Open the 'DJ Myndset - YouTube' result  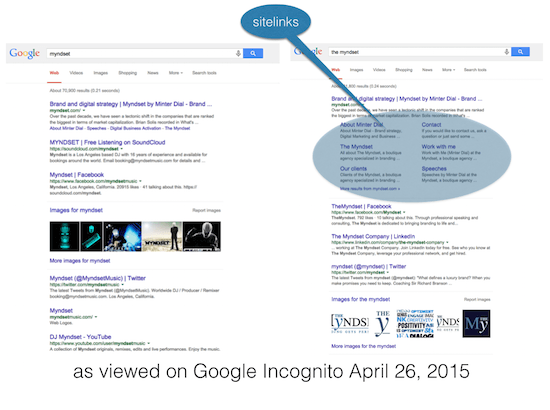[x=80, y=337]
